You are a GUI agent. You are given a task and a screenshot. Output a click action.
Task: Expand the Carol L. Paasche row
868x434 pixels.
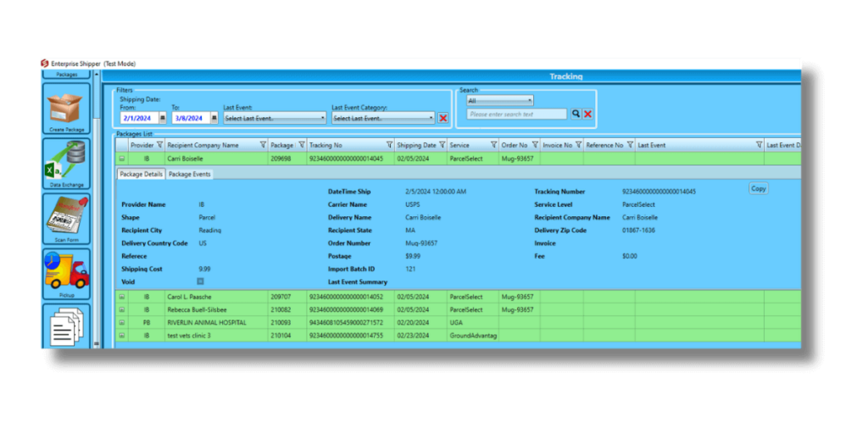(x=122, y=297)
